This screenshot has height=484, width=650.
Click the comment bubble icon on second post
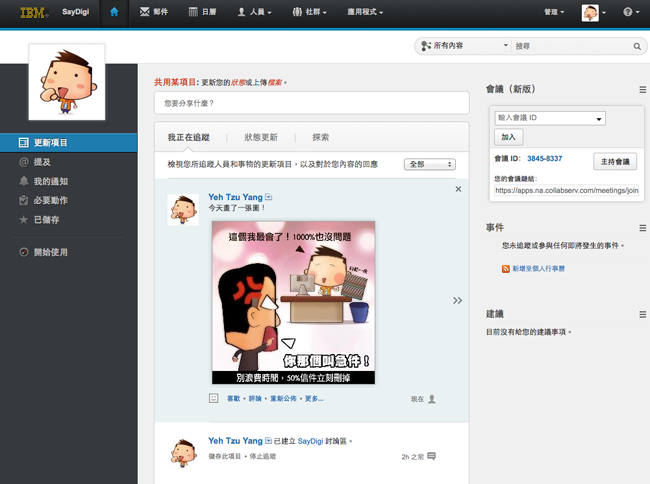pyautogui.click(x=432, y=456)
